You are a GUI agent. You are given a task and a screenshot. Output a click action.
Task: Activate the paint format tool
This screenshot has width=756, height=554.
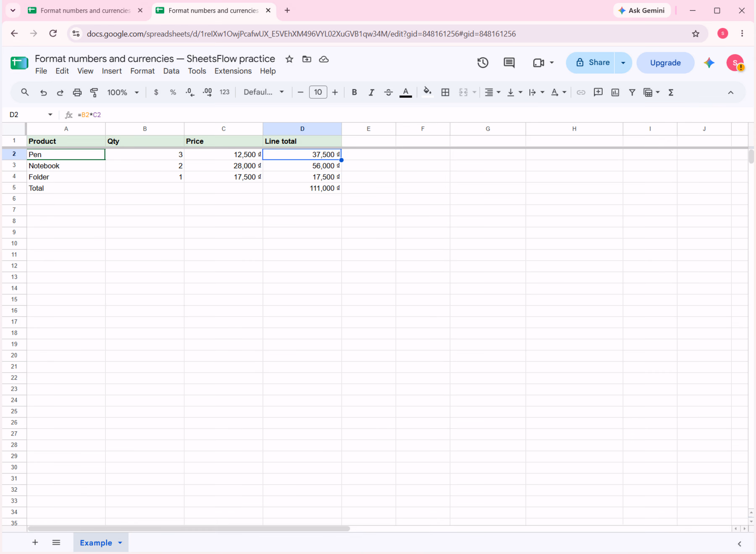pos(94,92)
